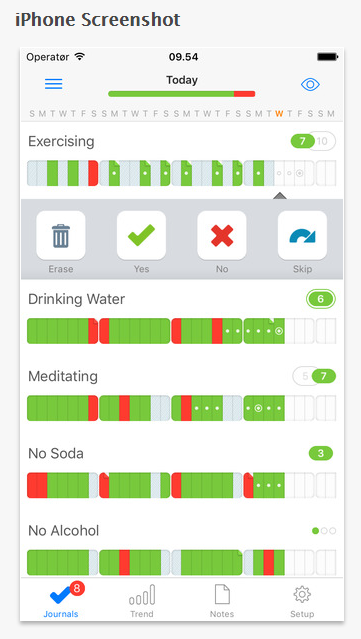361x639 pixels.
Task: Open the Meditating journal title
Action: [63, 376]
